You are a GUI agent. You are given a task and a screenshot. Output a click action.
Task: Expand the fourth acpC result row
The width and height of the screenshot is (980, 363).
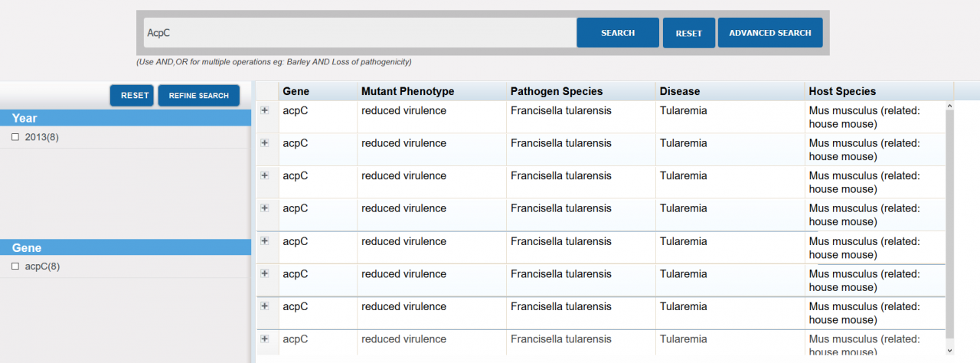pos(265,208)
